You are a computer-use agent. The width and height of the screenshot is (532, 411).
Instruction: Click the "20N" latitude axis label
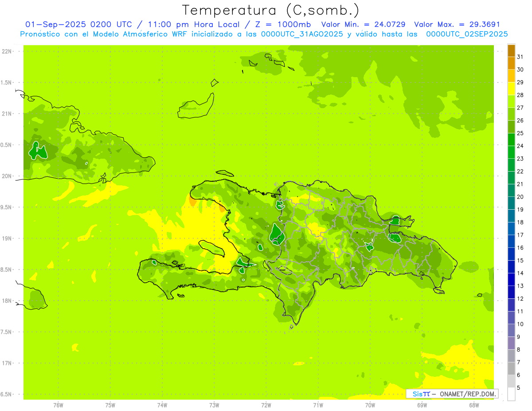click(x=7, y=176)
